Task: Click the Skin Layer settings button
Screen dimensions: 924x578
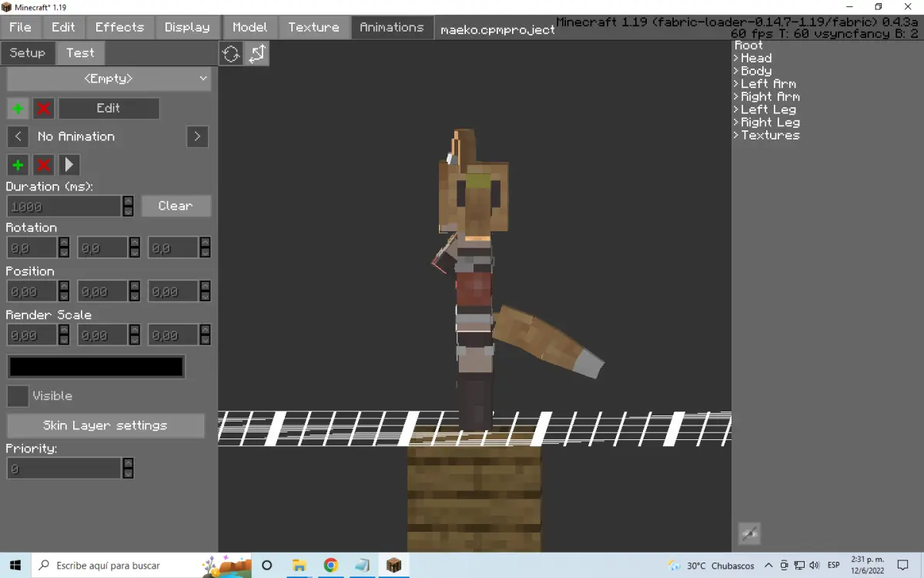Action: (105, 425)
